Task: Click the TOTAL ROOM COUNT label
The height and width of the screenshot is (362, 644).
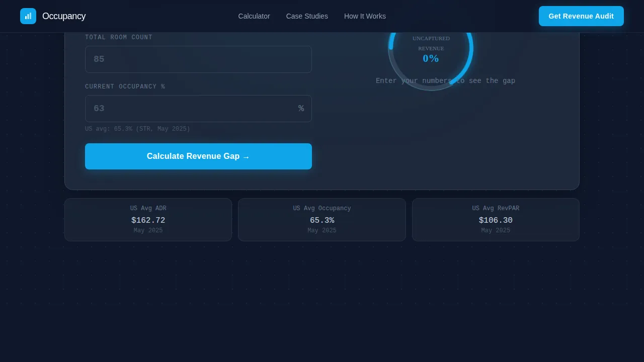Action: [x=119, y=37]
